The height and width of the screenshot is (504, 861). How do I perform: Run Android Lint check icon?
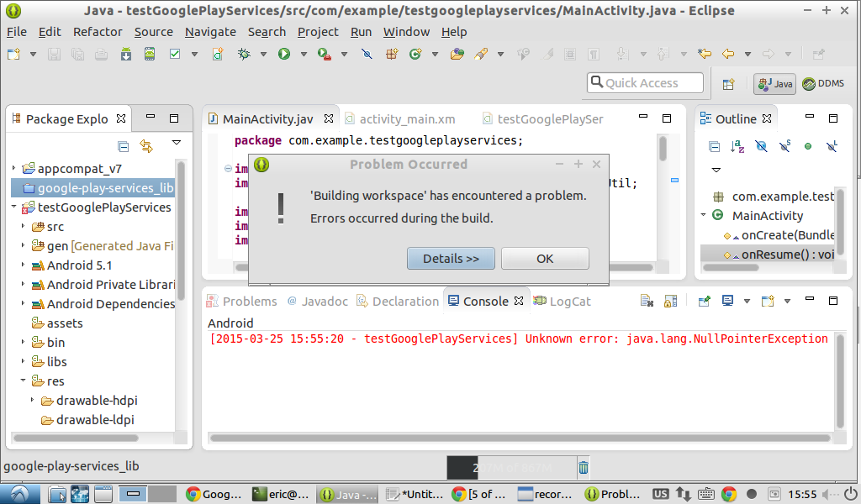[x=175, y=54]
